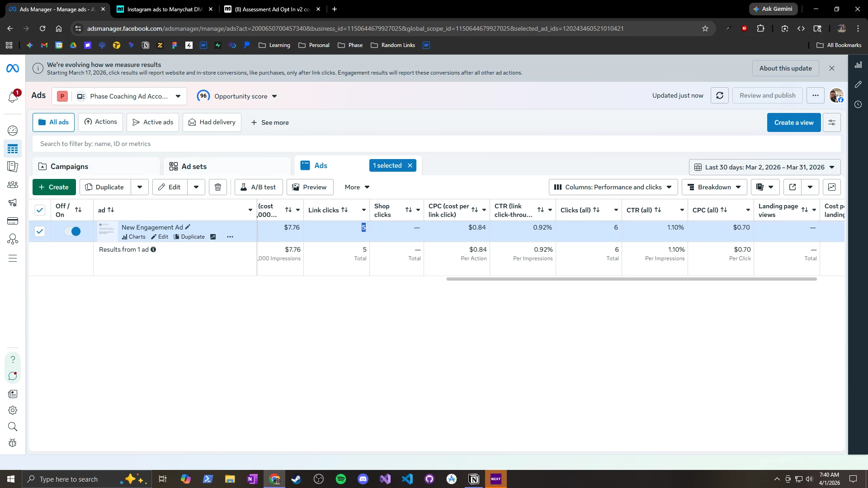Uncheck the New Engagement Ad row checkbox
Screen dimensions: 868x488
[40, 231]
